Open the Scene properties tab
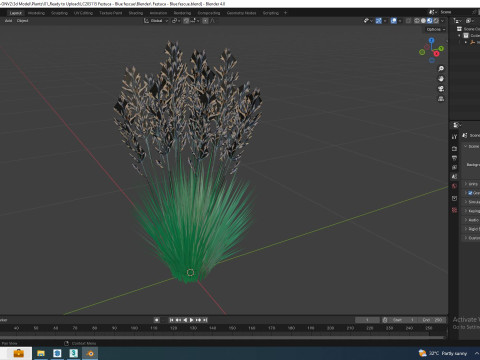The width and height of the screenshot is (480, 360). (x=454, y=177)
